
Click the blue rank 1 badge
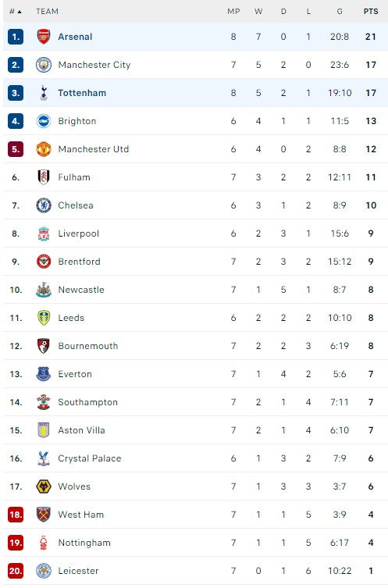pyautogui.click(x=16, y=37)
